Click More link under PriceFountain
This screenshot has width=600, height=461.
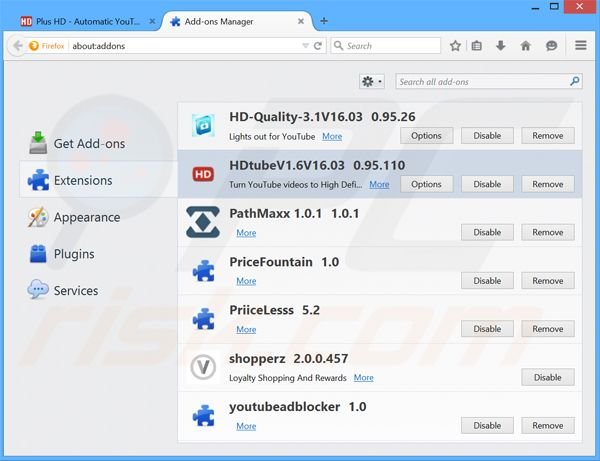click(246, 281)
